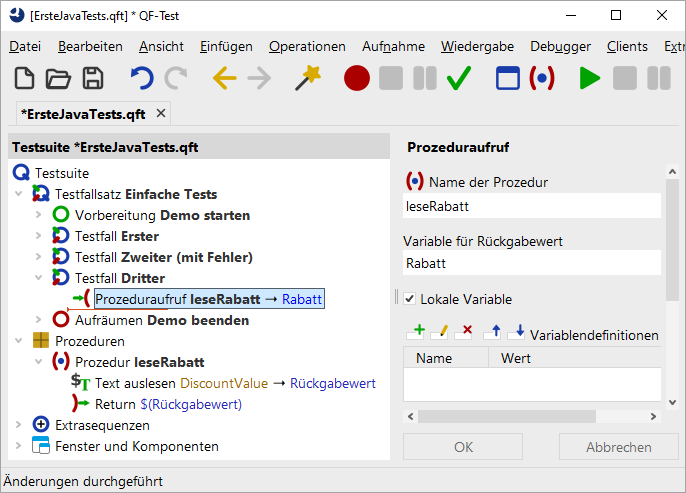Expand Vorbereitung Demo starten

tap(38, 214)
